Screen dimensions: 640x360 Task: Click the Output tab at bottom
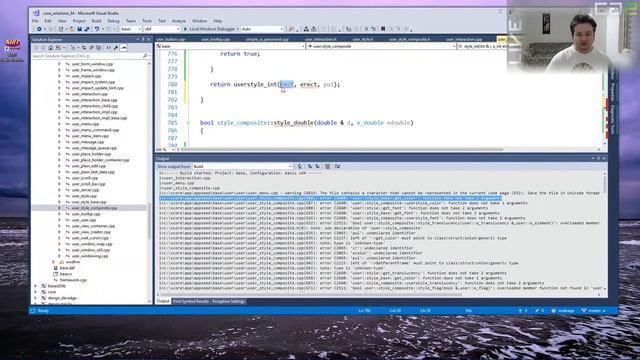[162, 301]
